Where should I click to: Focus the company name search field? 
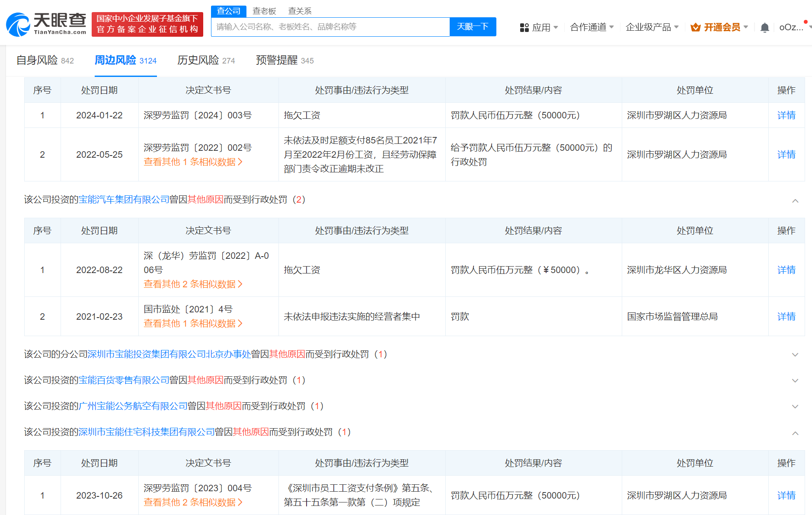(330, 27)
